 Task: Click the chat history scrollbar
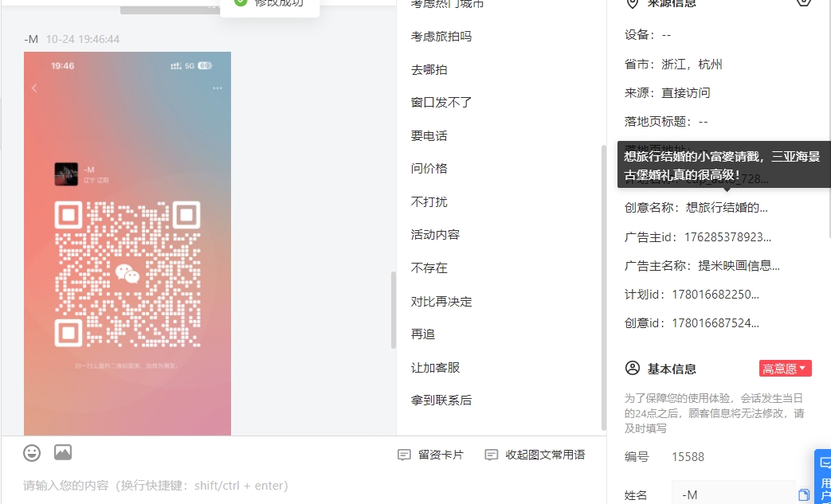(x=394, y=311)
